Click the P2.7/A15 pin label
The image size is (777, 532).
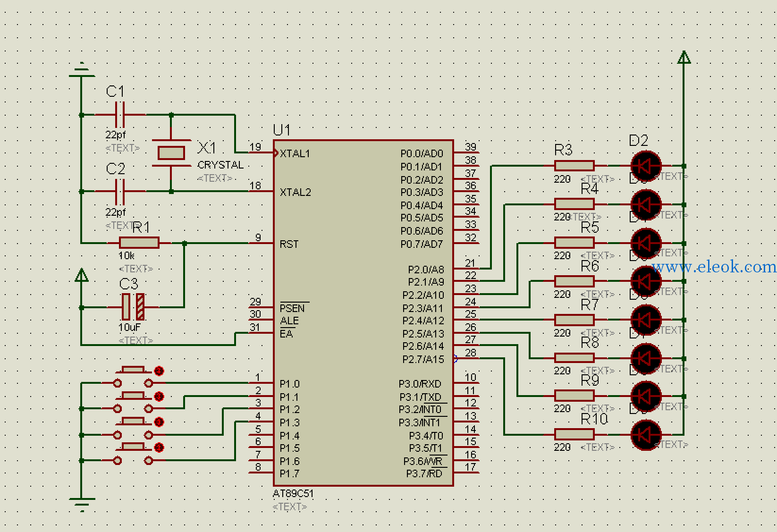[423, 359]
